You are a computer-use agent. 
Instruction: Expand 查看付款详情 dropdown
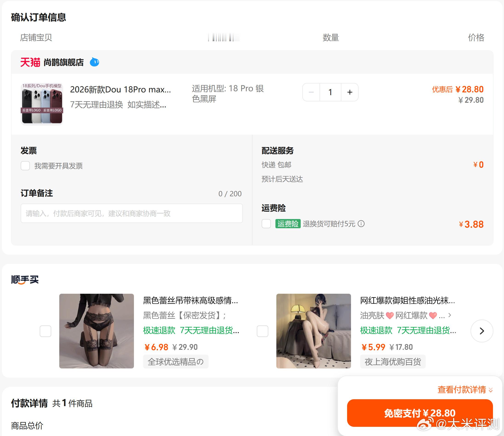[465, 390]
